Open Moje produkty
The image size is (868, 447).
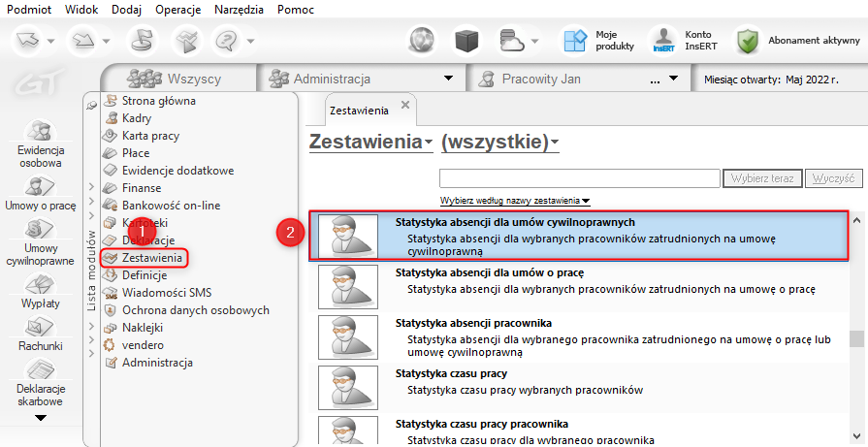[x=599, y=41]
